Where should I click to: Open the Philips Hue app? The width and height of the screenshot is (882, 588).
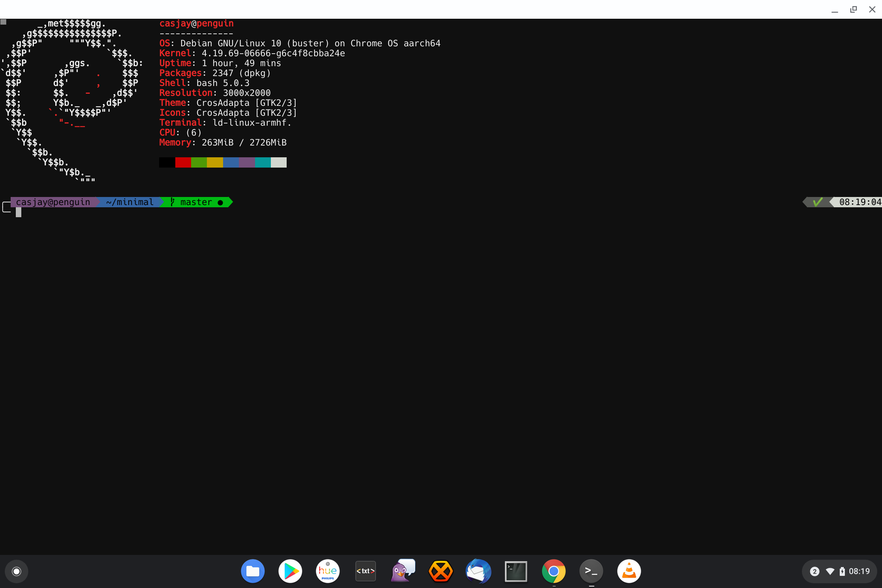tap(328, 571)
